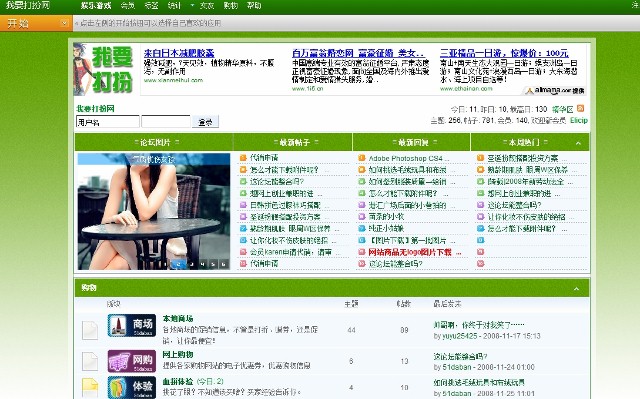The width and height of the screenshot is (640, 399).
Task: Open the 来自日本减肥胶囊 ad link
Action: pos(179,53)
